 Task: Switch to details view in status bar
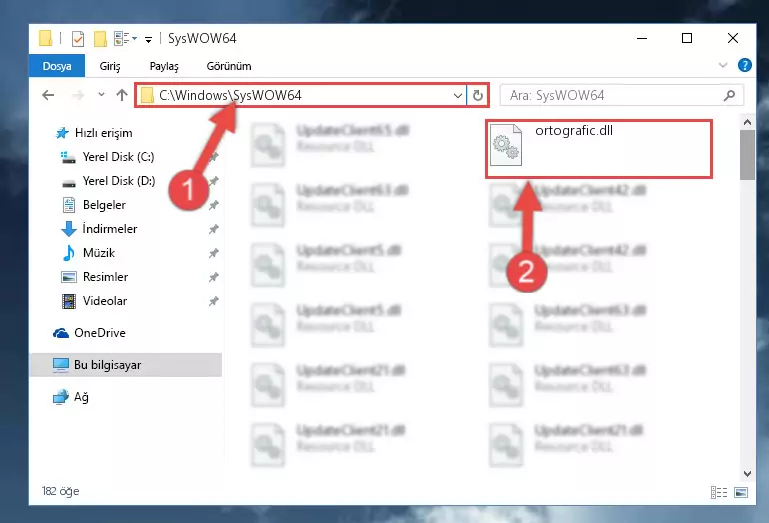tap(719, 492)
